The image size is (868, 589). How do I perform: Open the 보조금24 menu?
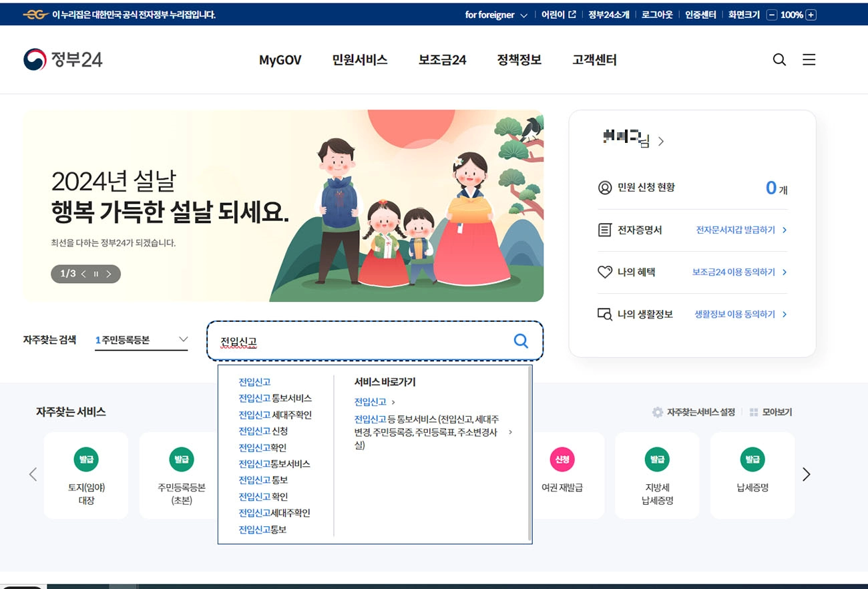[x=442, y=60]
